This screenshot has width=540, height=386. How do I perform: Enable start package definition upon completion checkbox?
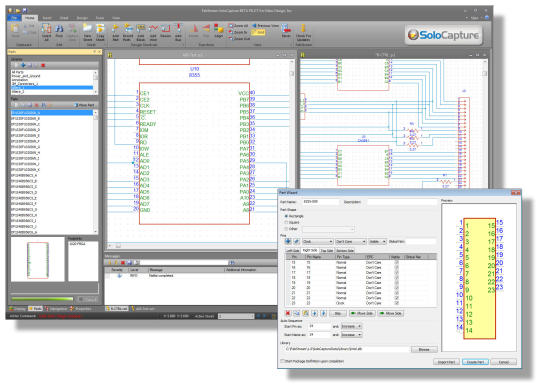pos(282,361)
